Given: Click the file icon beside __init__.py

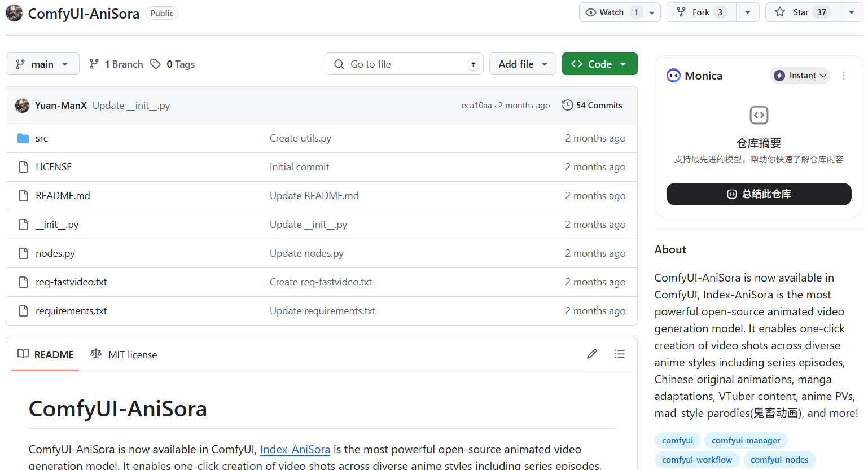Looking at the screenshot, I should pyautogui.click(x=23, y=225).
